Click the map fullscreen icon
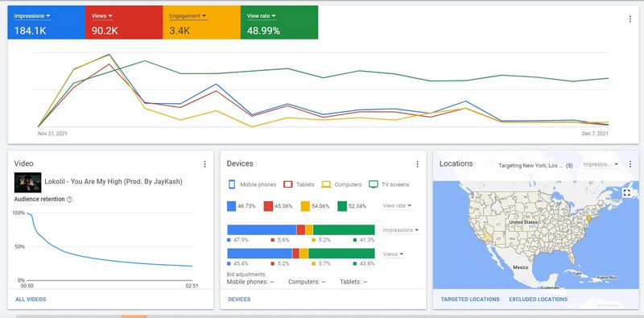This screenshot has width=644, height=318. (626, 192)
